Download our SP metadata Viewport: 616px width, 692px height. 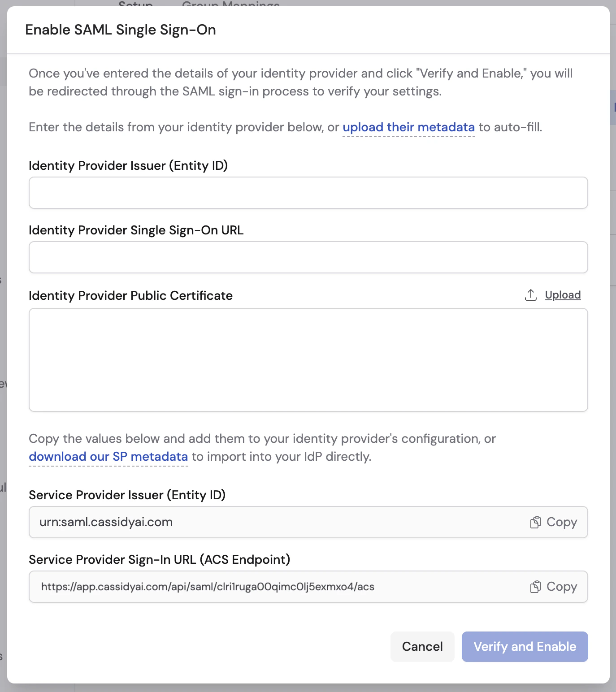[108, 456]
